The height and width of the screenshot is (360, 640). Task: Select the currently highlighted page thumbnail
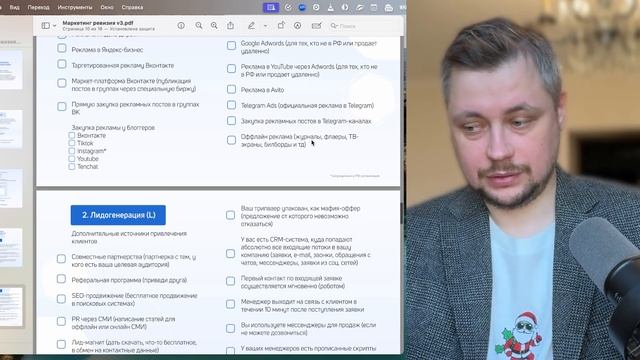11,307
